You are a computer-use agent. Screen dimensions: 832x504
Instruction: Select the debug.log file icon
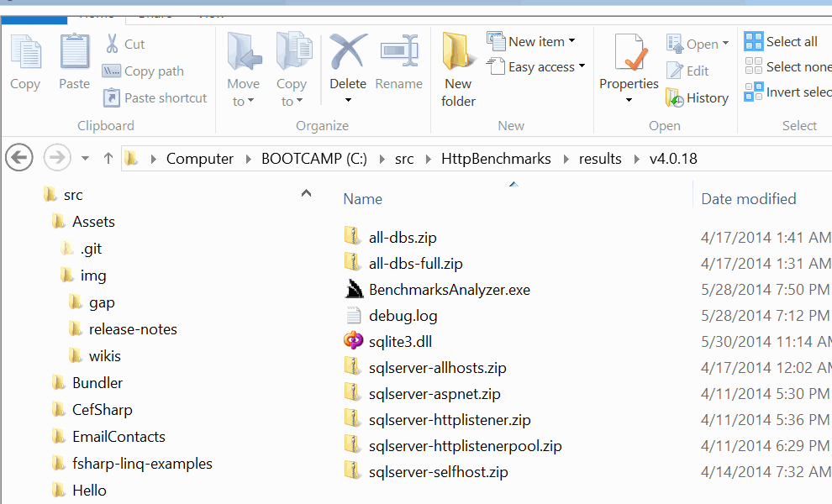pyautogui.click(x=353, y=315)
